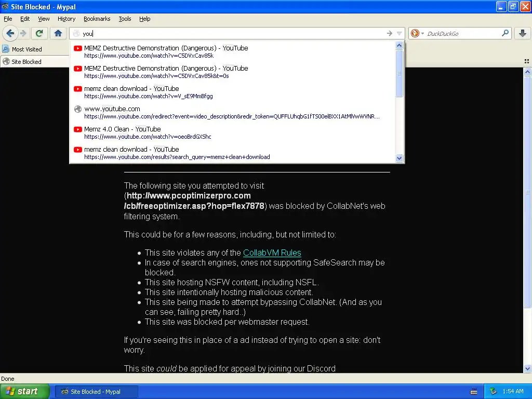Viewport: 532px width, 399px height.
Task: Open the Most Visited bookmarks folder
Action: (22, 49)
